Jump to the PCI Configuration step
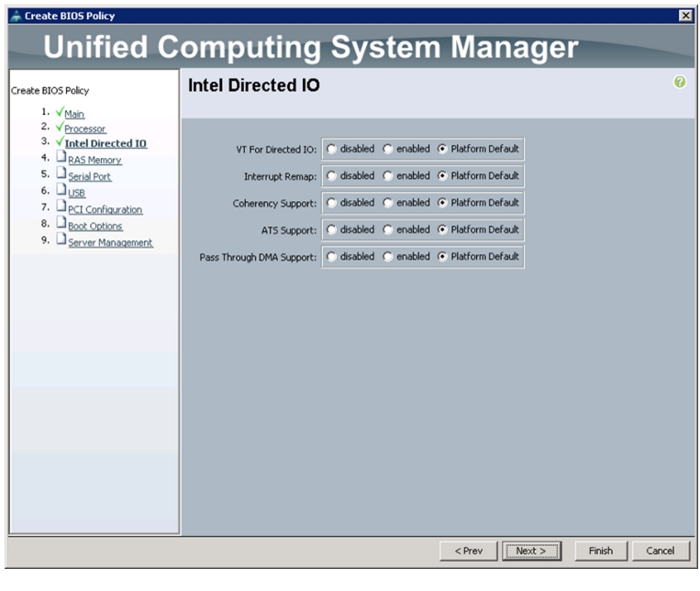 point(105,209)
